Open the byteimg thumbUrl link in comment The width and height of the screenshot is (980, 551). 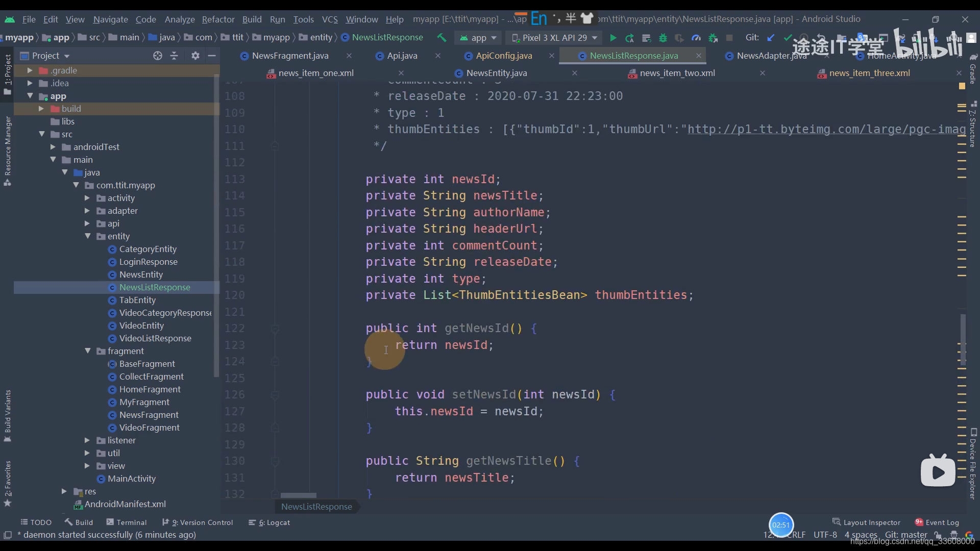pyautogui.click(x=826, y=130)
